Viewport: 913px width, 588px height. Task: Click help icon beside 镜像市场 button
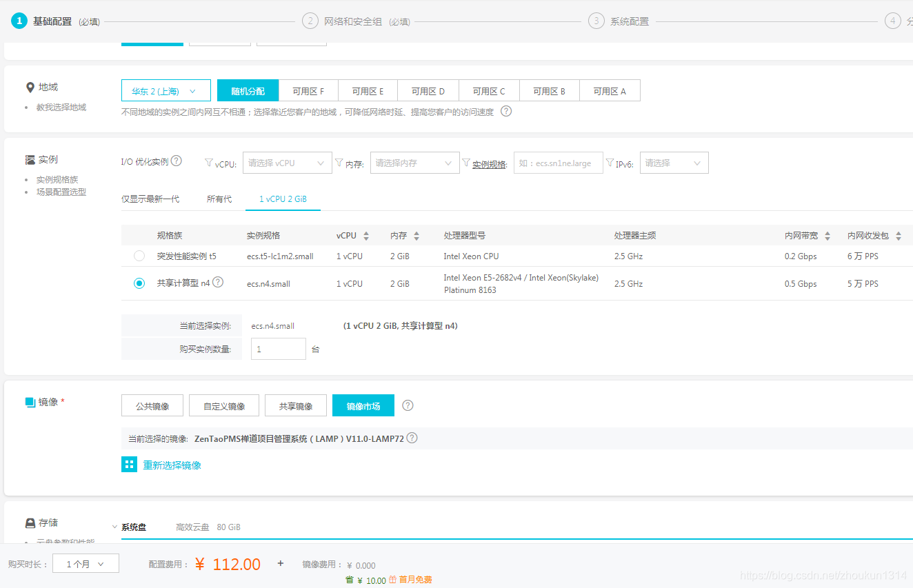click(x=408, y=405)
